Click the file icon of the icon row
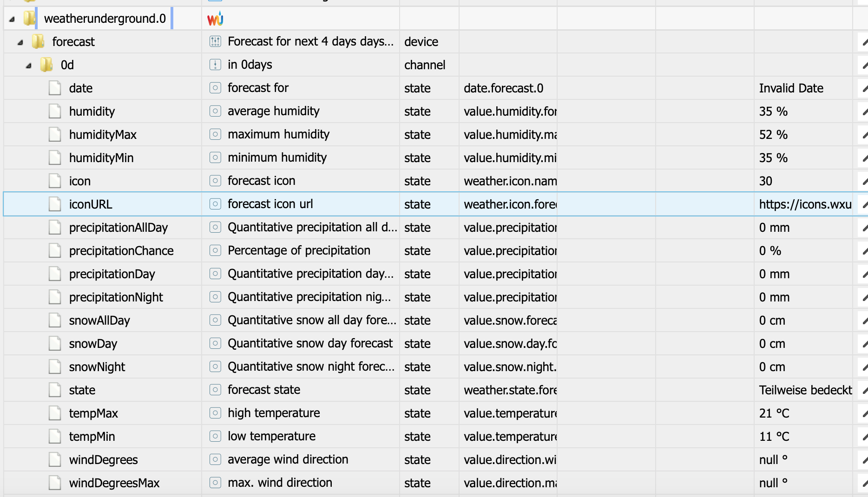Image resolution: width=868 pixels, height=497 pixels. click(x=55, y=181)
